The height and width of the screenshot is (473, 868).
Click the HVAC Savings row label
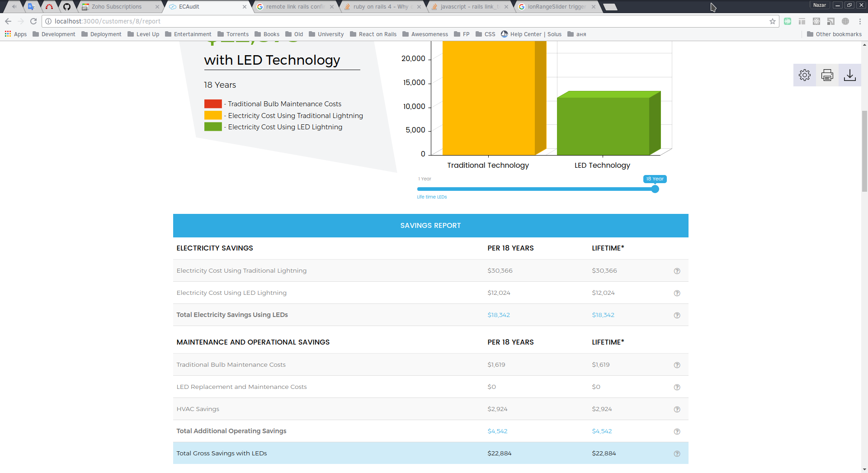(x=198, y=409)
